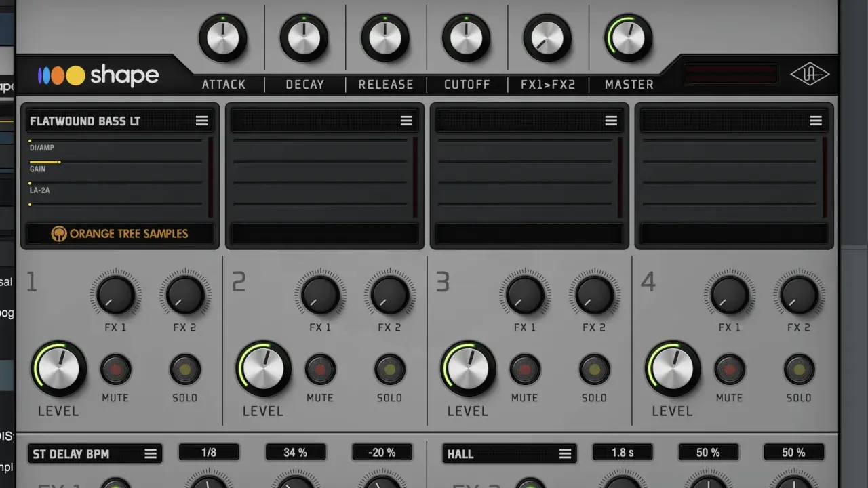Click the Universal Audio diamond logo

[x=810, y=75]
